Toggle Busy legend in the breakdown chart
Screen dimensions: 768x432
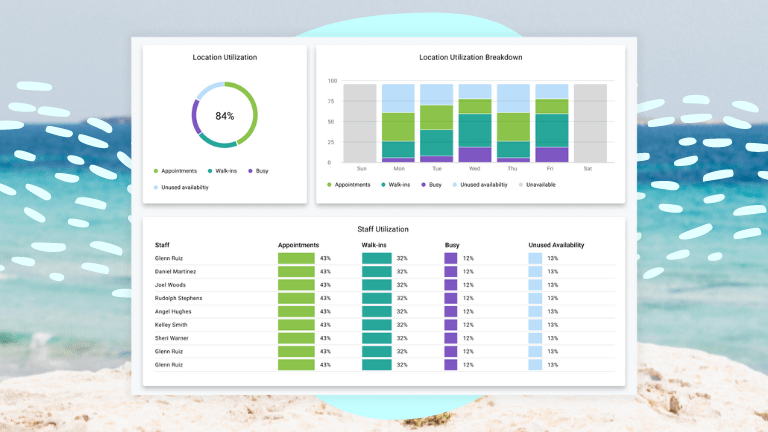(x=431, y=185)
